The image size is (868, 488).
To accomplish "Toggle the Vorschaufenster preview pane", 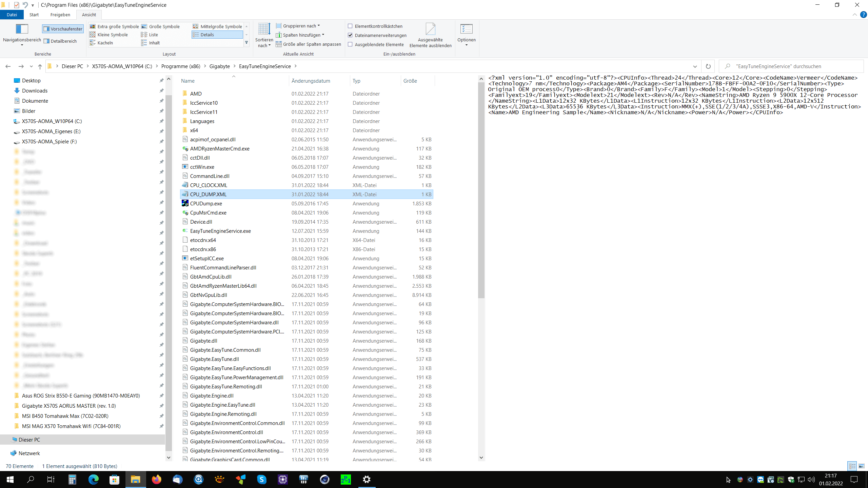I will click(x=63, y=29).
